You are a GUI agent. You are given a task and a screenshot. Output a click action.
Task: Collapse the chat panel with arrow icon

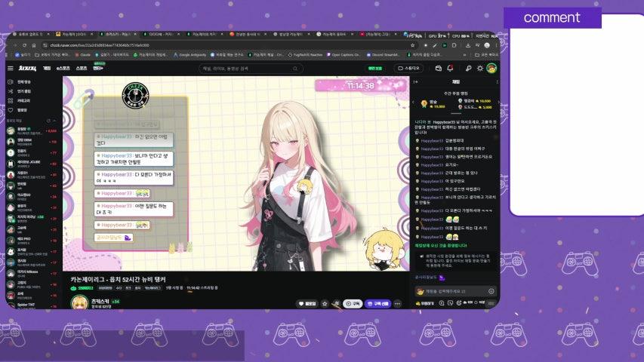pyautogui.click(x=416, y=82)
